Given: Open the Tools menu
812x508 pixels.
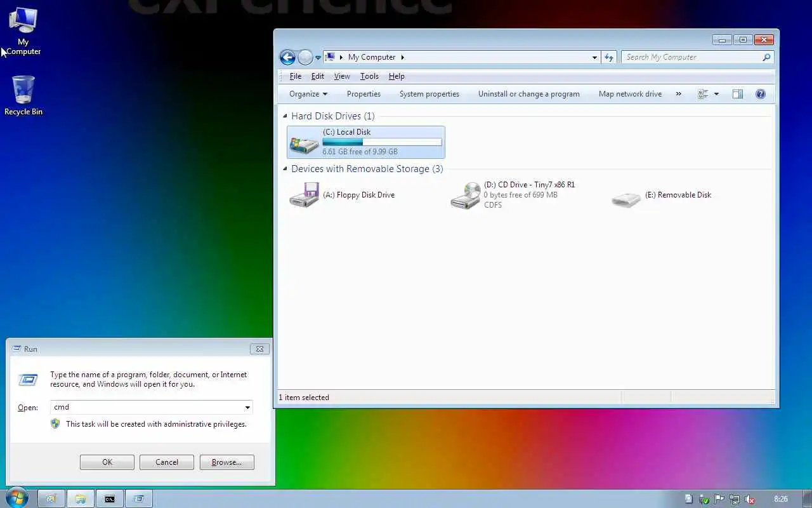Looking at the screenshot, I should 369,76.
